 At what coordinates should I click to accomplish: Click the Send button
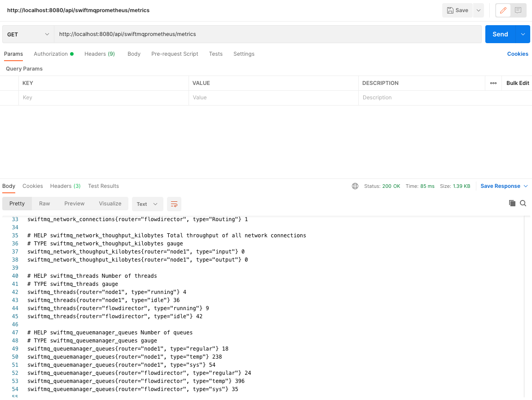500,34
